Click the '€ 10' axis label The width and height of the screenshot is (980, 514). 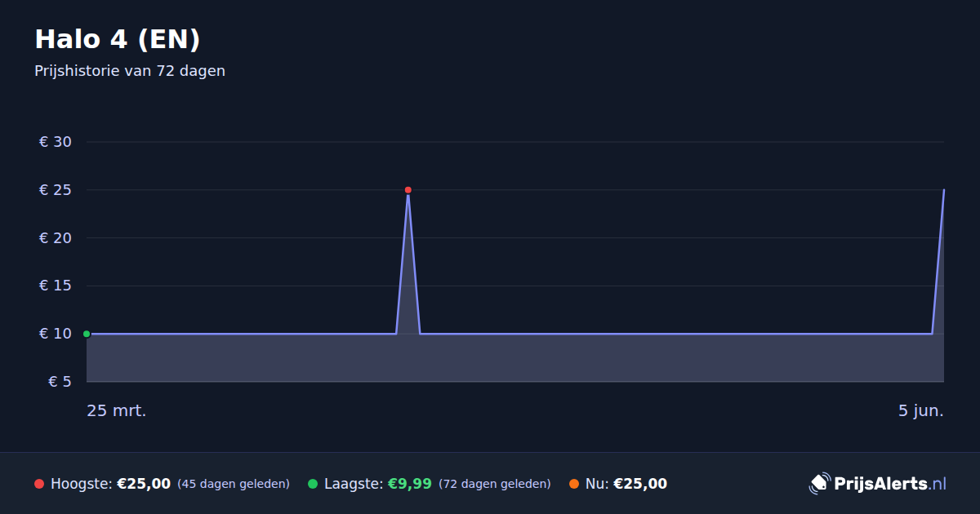tap(56, 334)
